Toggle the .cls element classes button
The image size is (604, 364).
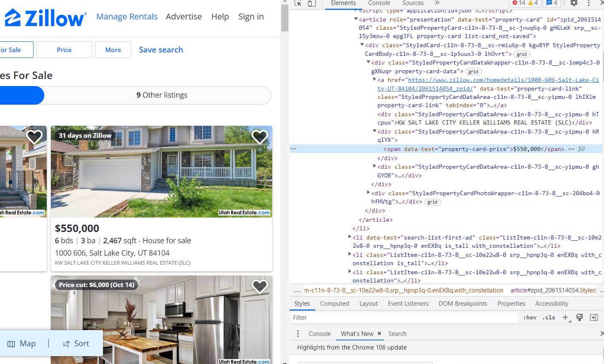click(x=549, y=318)
